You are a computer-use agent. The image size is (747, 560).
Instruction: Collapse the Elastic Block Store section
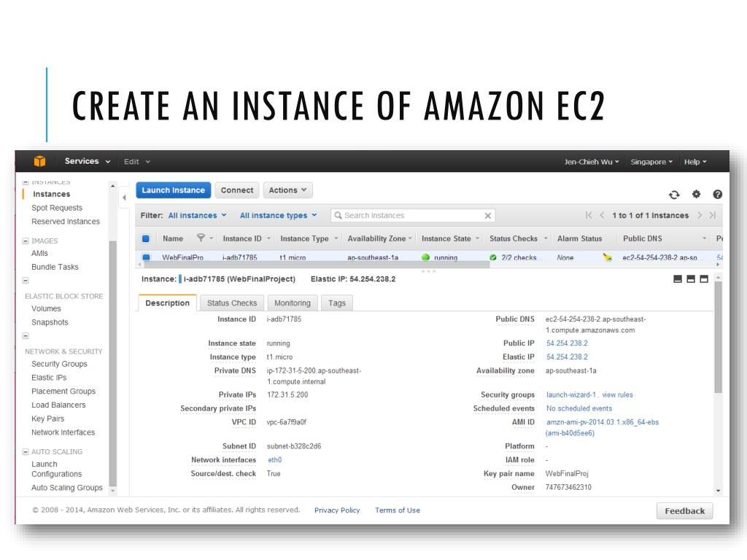point(26,281)
